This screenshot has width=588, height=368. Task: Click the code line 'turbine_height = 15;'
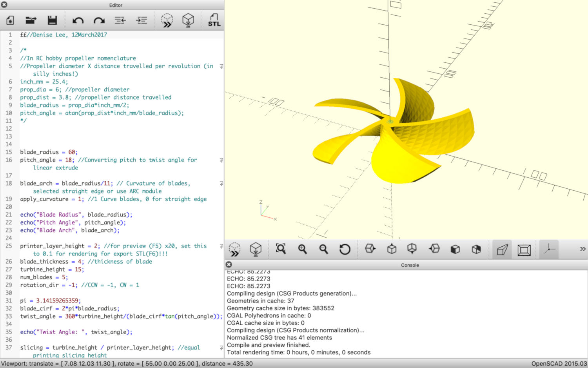pos(52,270)
